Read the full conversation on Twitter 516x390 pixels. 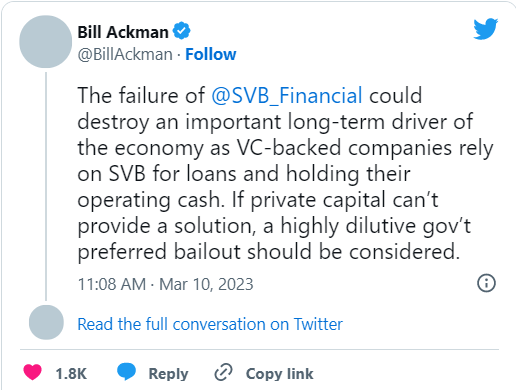(210, 324)
